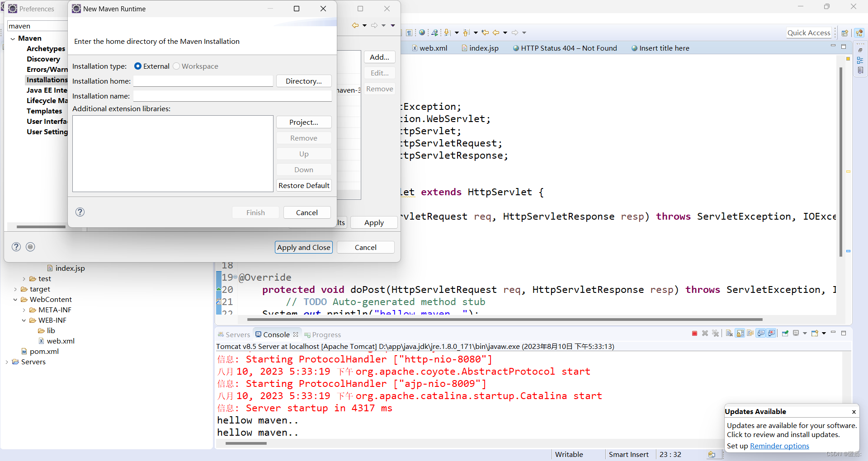Screen dimensions: 868x461
Task: Expand the META-INF folder
Action: 24,310
